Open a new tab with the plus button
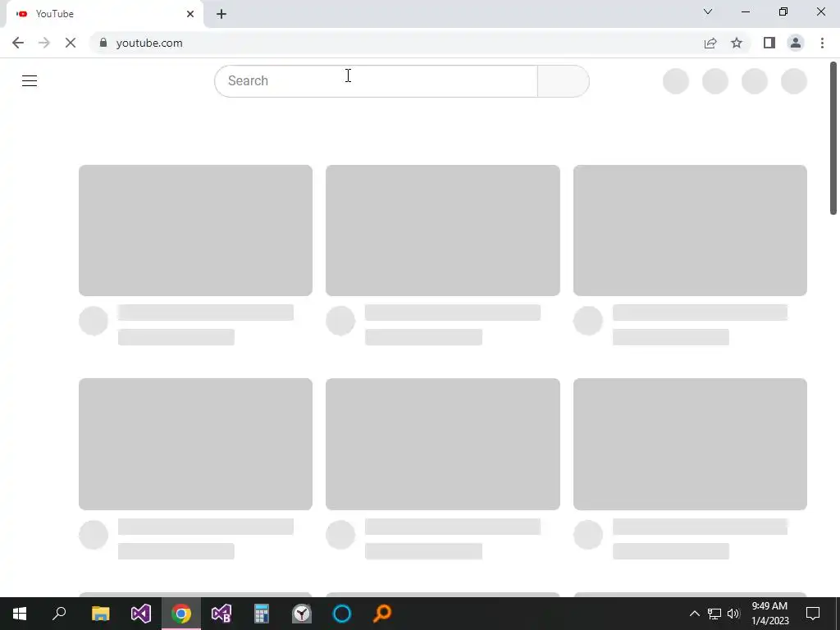Image resolution: width=840 pixels, height=630 pixels. click(221, 14)
